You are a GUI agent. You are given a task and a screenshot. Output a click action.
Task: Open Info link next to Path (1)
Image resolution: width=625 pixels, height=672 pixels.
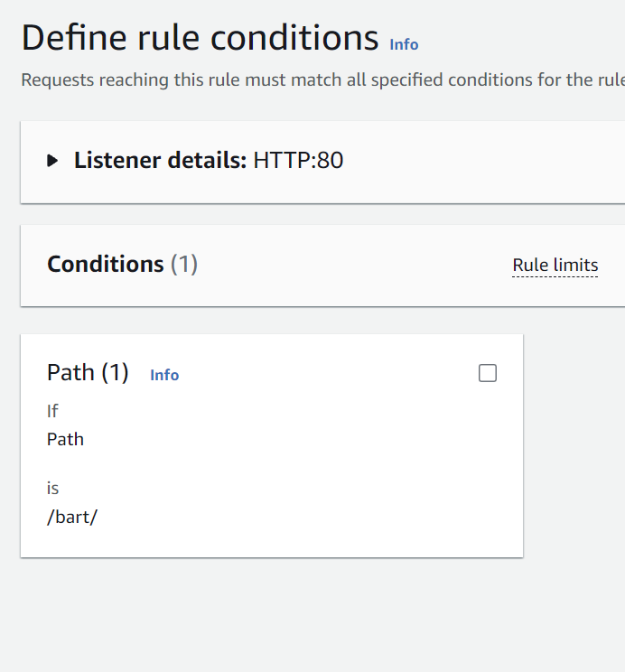pyautogui.click(x=164, y=375)
